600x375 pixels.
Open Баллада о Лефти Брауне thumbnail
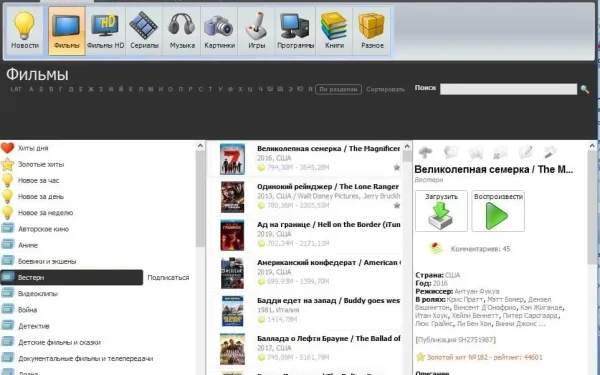[232, 349]
